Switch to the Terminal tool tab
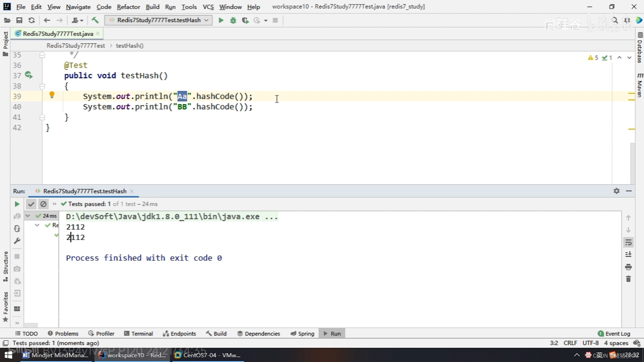This screenshot has width=644, height=362. (138, 334)
